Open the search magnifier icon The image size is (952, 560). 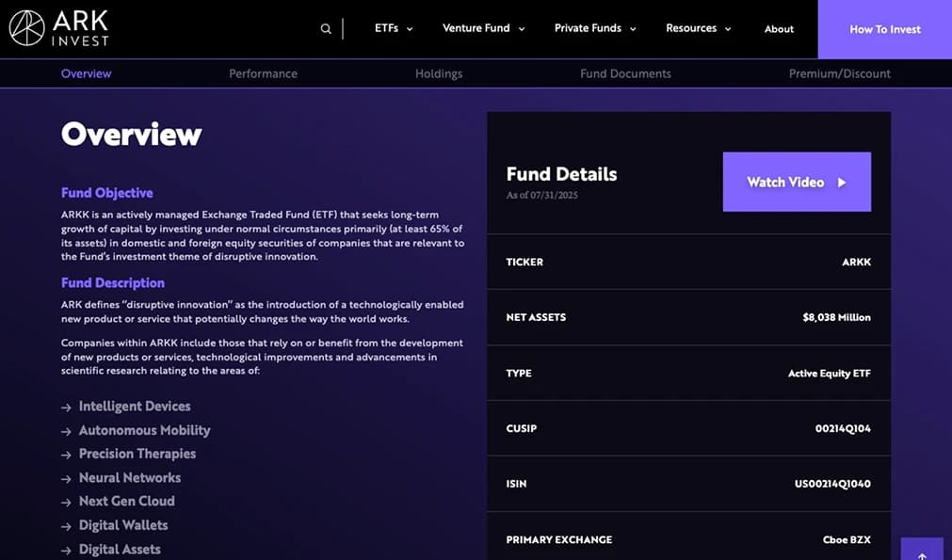[326, 28]
